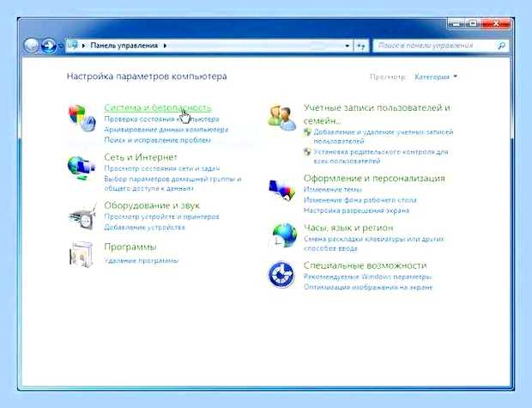Minimize the Control Panel window
The width and height of the screenshot is (532, 408).
456,24
